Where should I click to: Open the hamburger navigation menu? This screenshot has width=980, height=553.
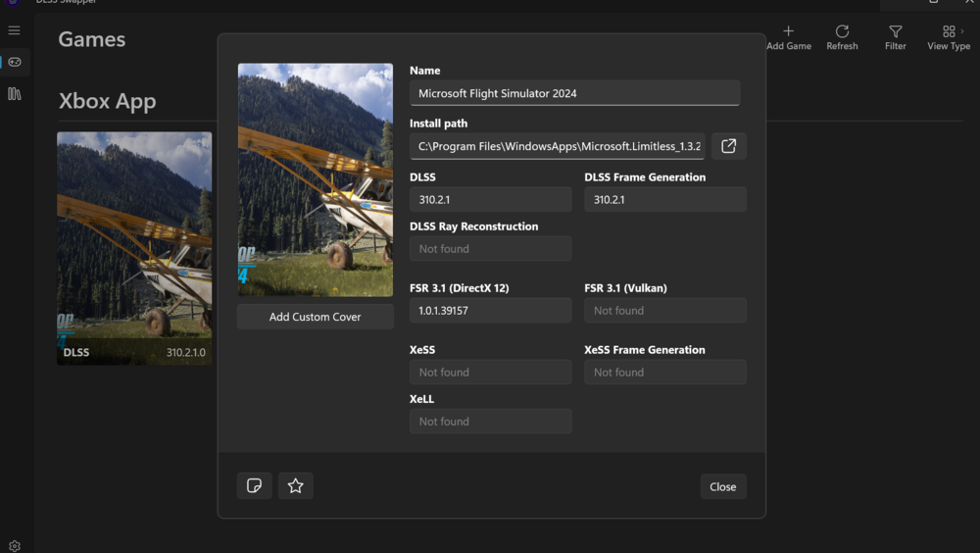pyautogui.click(x=14, y=30)
